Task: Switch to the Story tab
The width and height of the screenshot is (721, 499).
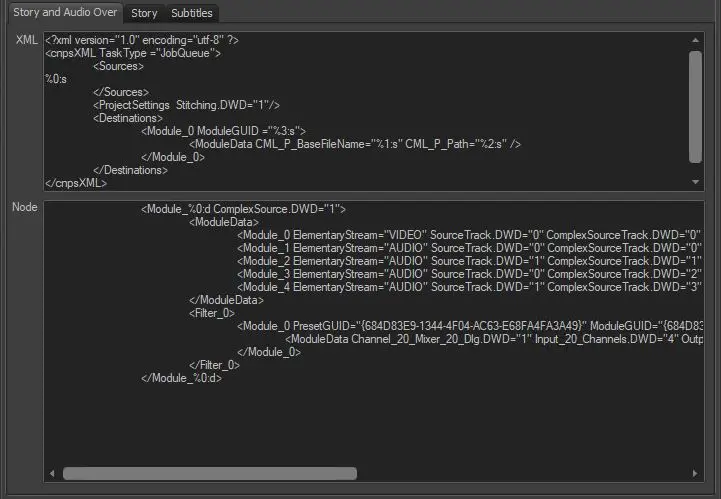Action: [x=144, y=13]
